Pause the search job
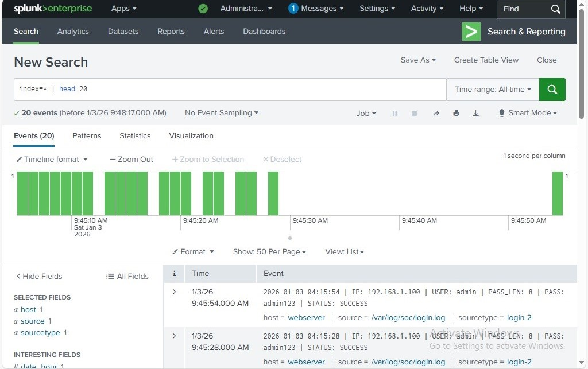Image resolution: width=588 pixels, height=369 pixels. pyautogui.click(x=394, y=113)
